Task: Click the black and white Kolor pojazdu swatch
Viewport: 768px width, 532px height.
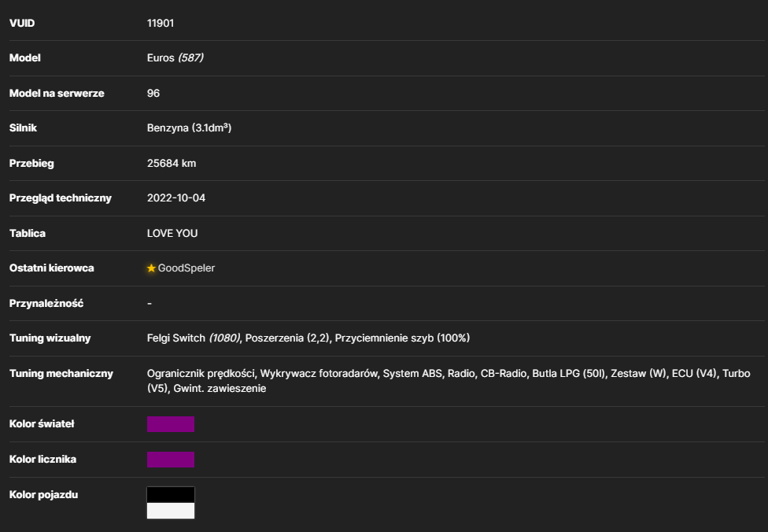Action: [x=171, y=503]
